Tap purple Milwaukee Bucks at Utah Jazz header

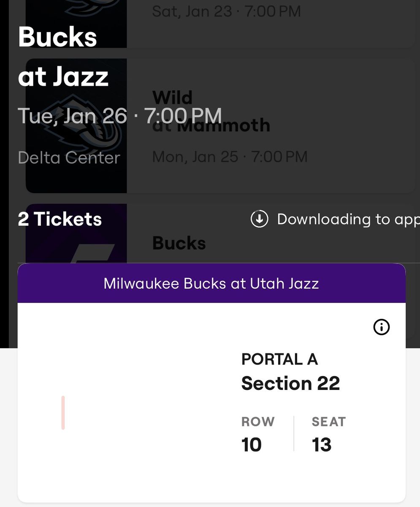coord(211,283)
